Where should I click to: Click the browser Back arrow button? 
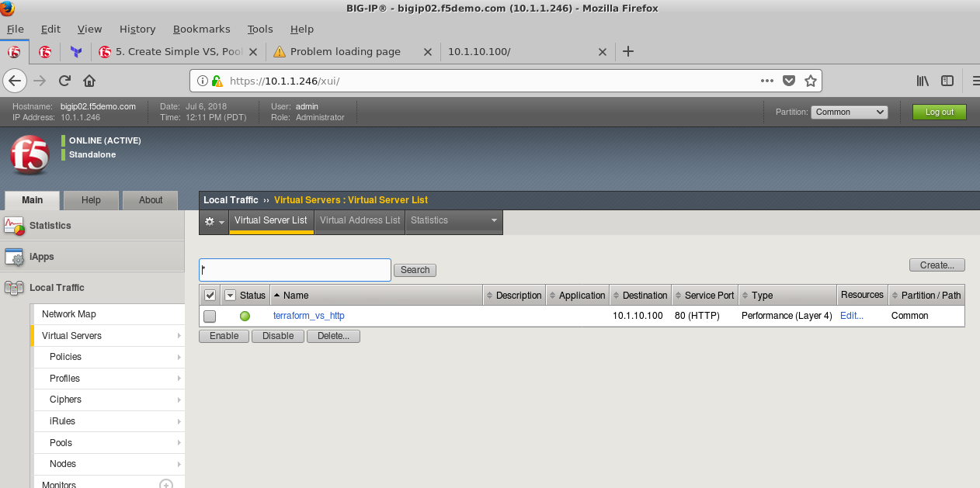click(x=15, y=80)
